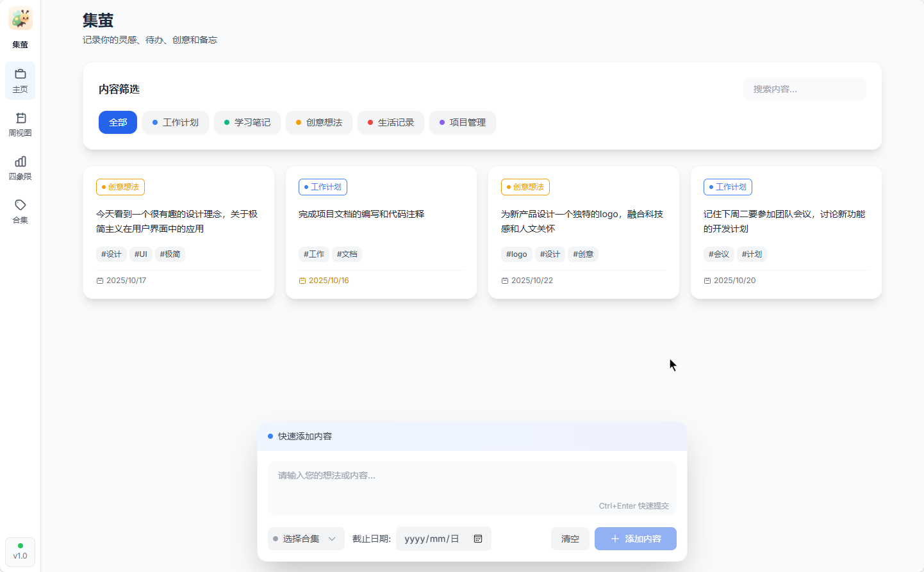
Task: Click the v1.0 version badge
Action: tap(20, 552)
